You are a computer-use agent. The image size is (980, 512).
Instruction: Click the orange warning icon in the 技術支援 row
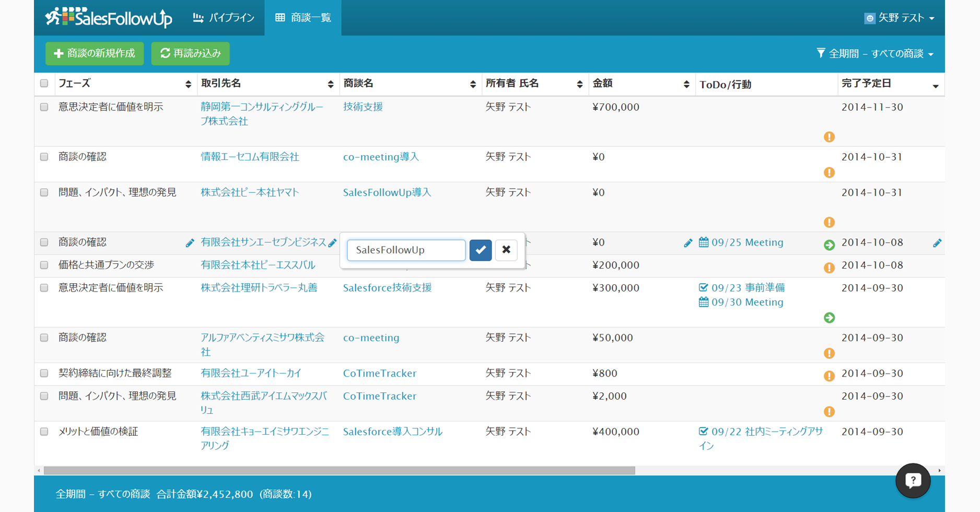(x=829, y=137)
